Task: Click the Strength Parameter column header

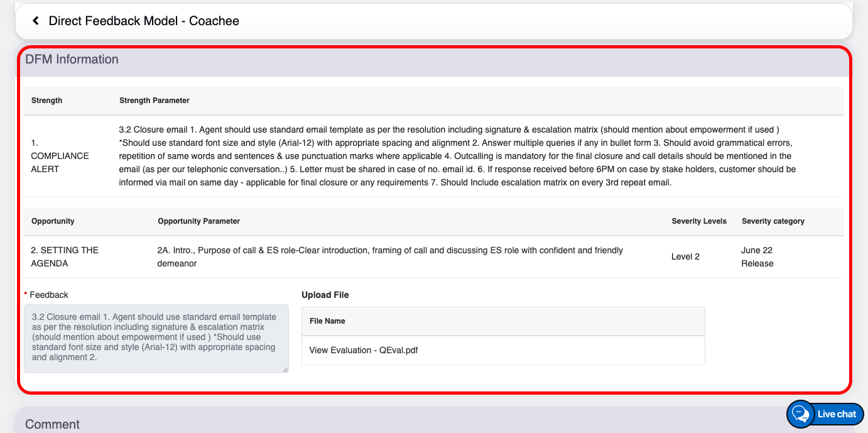Action: pyautogui.click(x=154, y=101)
